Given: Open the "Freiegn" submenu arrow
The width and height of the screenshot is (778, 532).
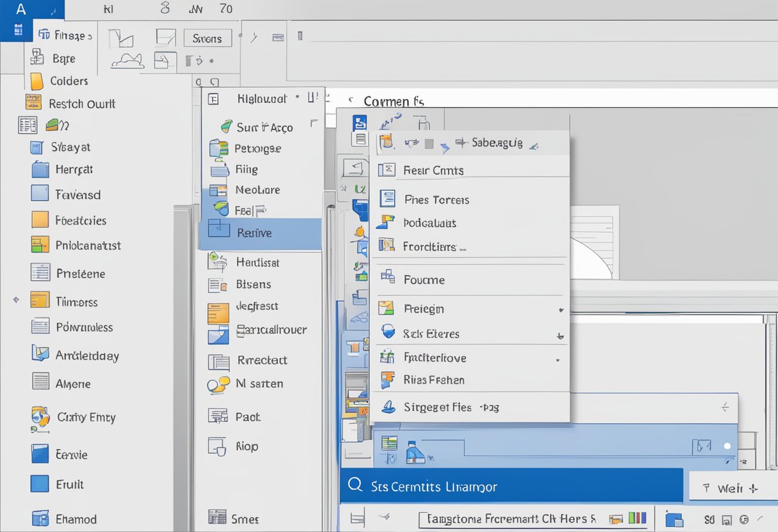Looking at the screenshot, I should click(560, 309).
